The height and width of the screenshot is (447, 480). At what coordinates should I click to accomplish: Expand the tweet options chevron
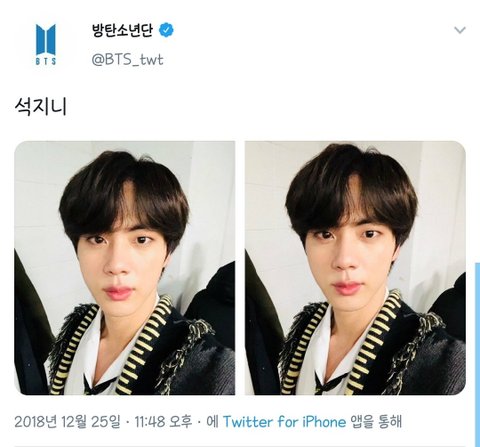(460, 30)
